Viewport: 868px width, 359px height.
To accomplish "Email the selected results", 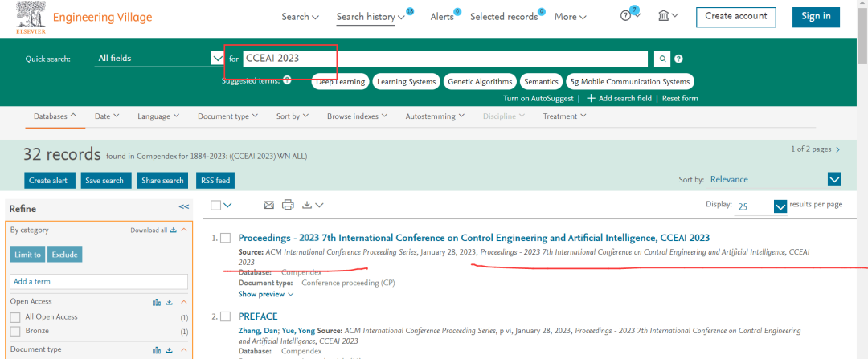I will [268, 206].
